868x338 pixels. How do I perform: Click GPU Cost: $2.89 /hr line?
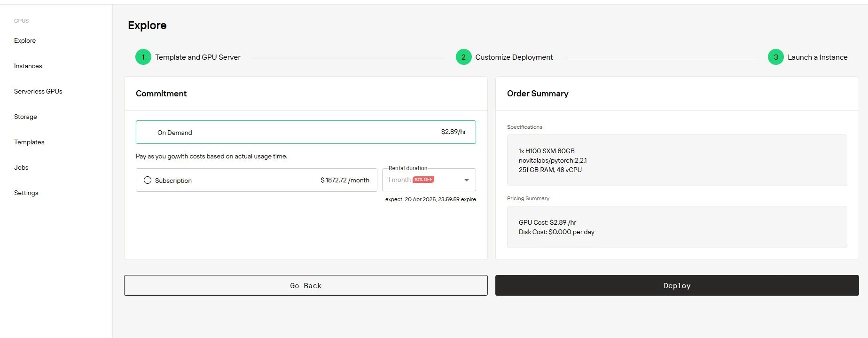coord(547,222)
